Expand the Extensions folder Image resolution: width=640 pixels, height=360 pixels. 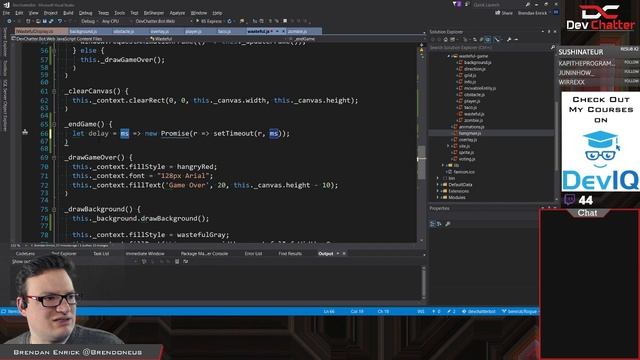pyautogui.click(x=438, y=191)
